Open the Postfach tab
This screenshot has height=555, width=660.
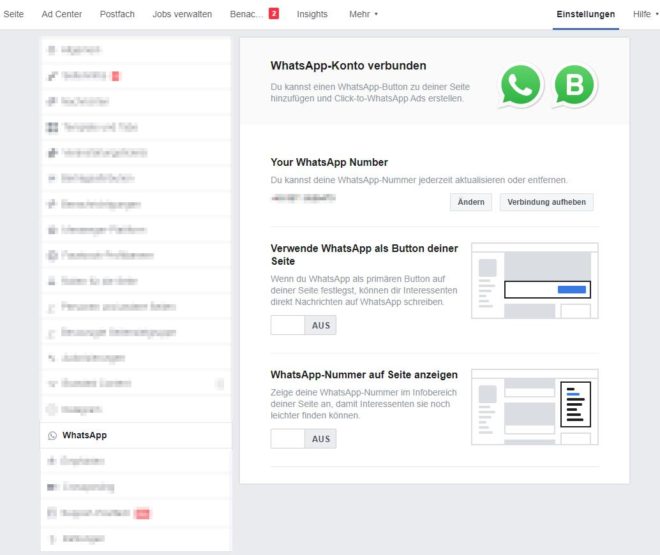click(117, 14)
